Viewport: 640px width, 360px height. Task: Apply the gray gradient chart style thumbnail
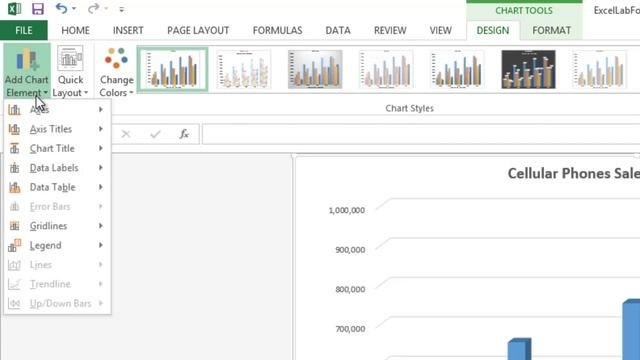(315, 69)
